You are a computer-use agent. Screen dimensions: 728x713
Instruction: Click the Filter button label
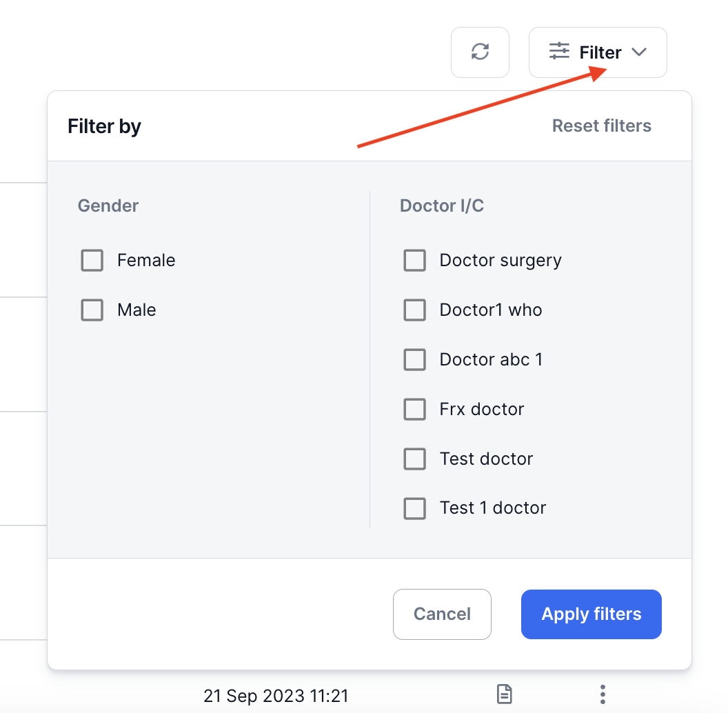(x=600, y=52)
